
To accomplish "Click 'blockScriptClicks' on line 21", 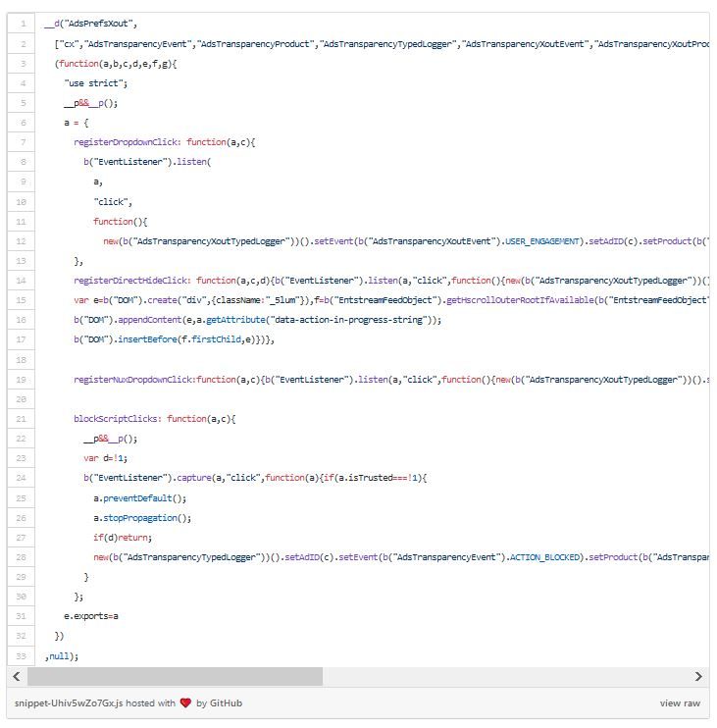I will pos(116,419).
